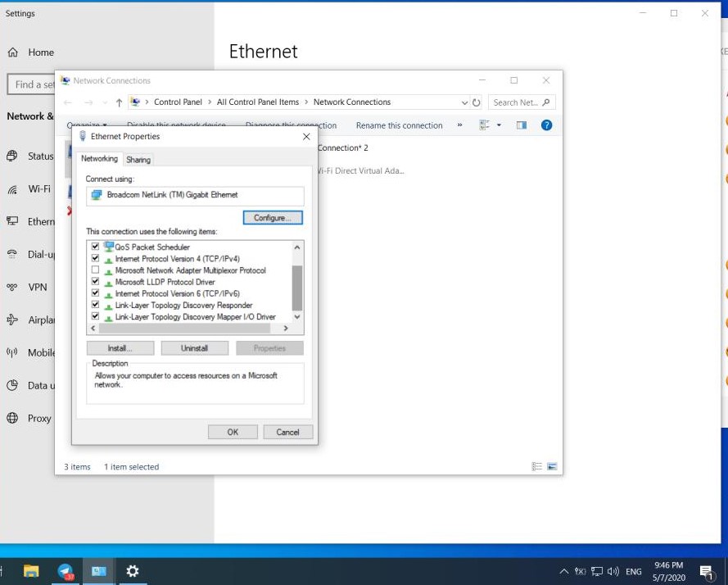Select the Proxy globe icon in Settings
The width and height of the screenshot is (728, 585).
12,418
